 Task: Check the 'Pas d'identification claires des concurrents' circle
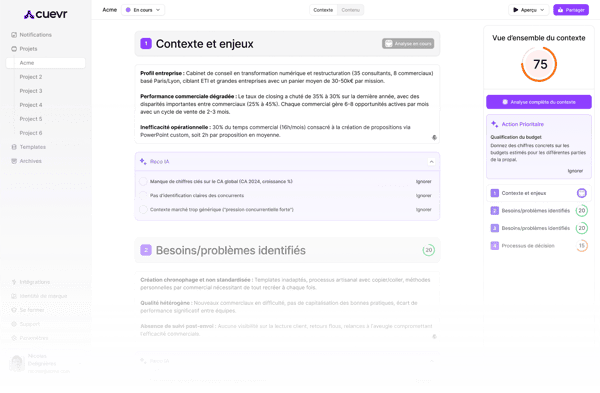click(143, 196)
